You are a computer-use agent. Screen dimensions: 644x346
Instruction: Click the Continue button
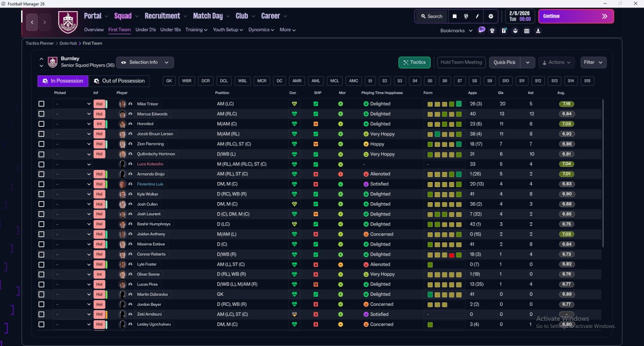(576, 16)
